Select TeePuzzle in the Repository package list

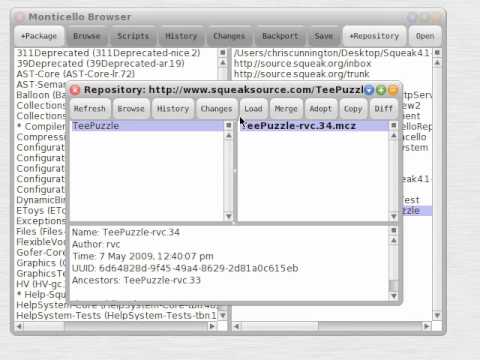pyautogui.click(x=147, y=126)
